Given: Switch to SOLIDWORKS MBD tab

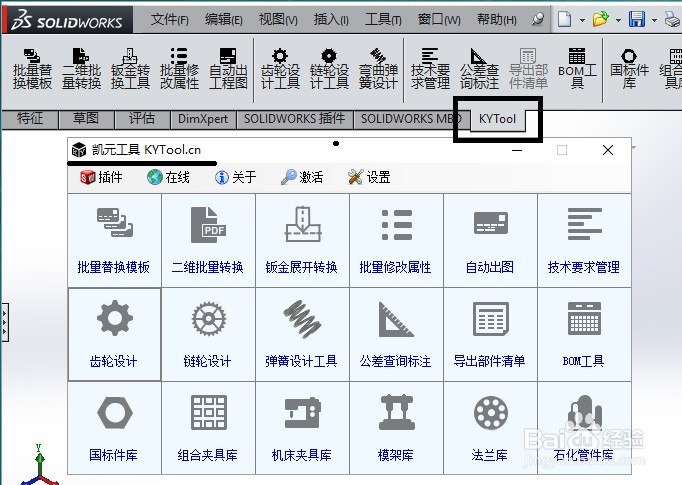Looking at the screenshot, I should pos(410,119).
